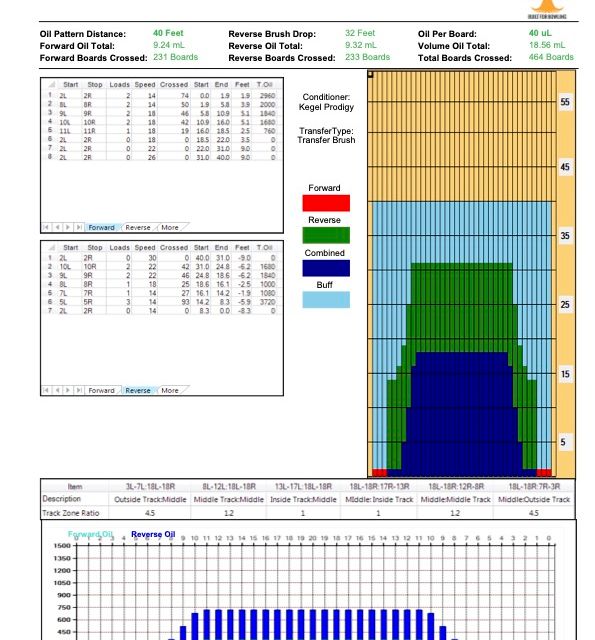Screen dimensions: 595x640
Task: Click small square handle atop lane graphic
Action: [x=370, y=75]
